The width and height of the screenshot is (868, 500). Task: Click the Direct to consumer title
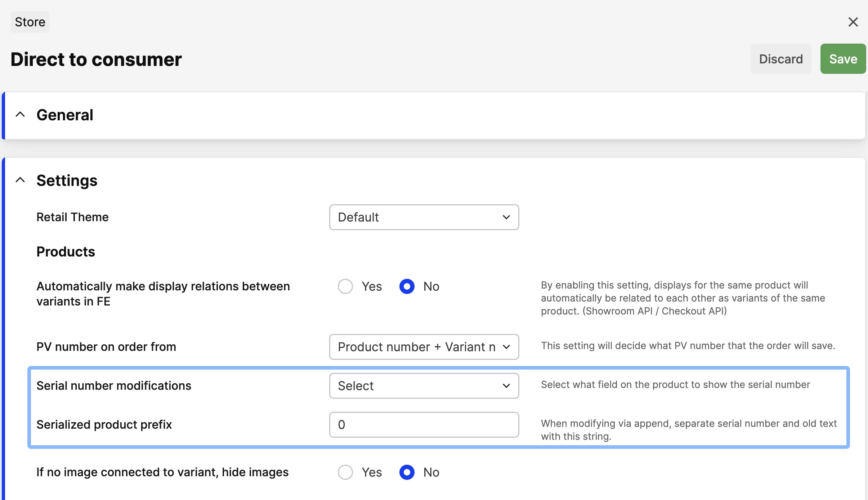coord(96,59)
